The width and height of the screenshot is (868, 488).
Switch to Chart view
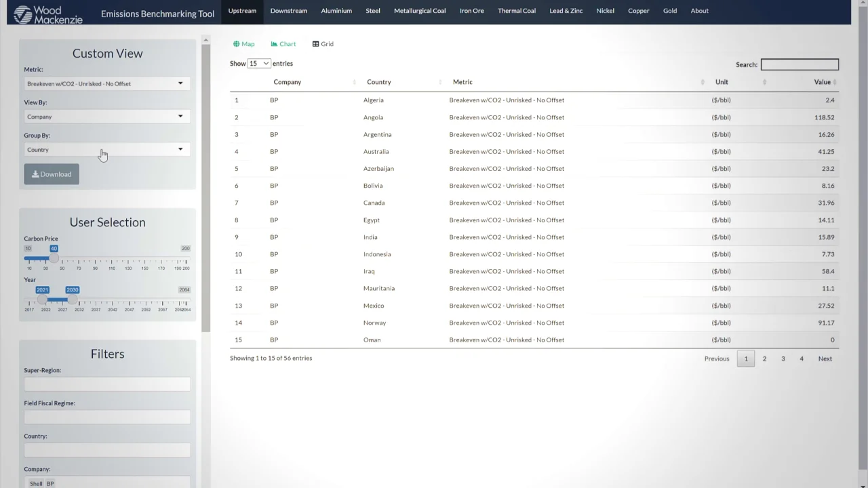tap(283, 44)
